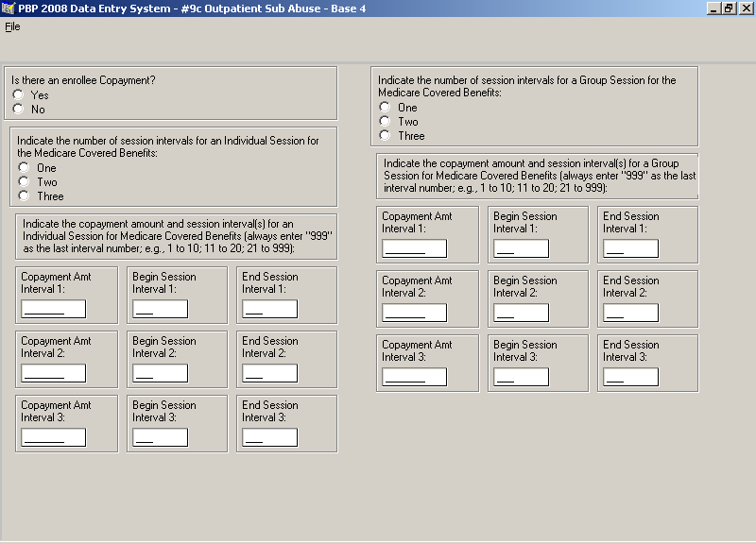Choose One for Individual Session intervals
This screenshot has width=756, height=544.
point(25,168)
